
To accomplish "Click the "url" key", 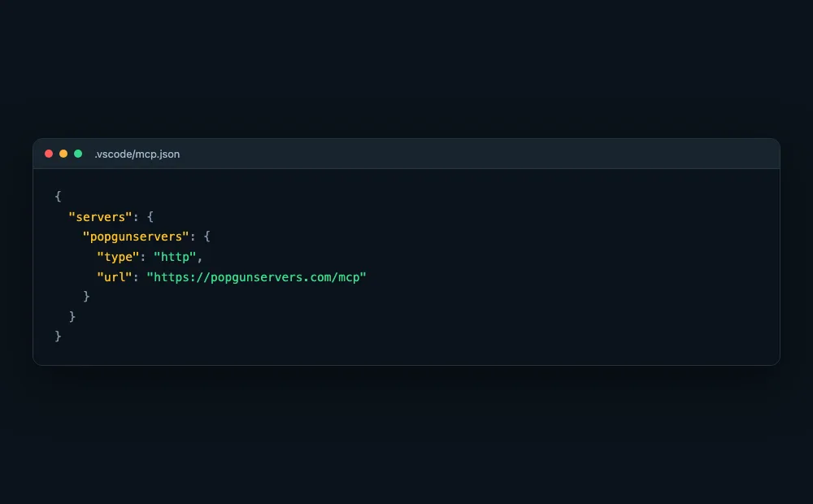I will pyautogui.click(x=114, y=277).
